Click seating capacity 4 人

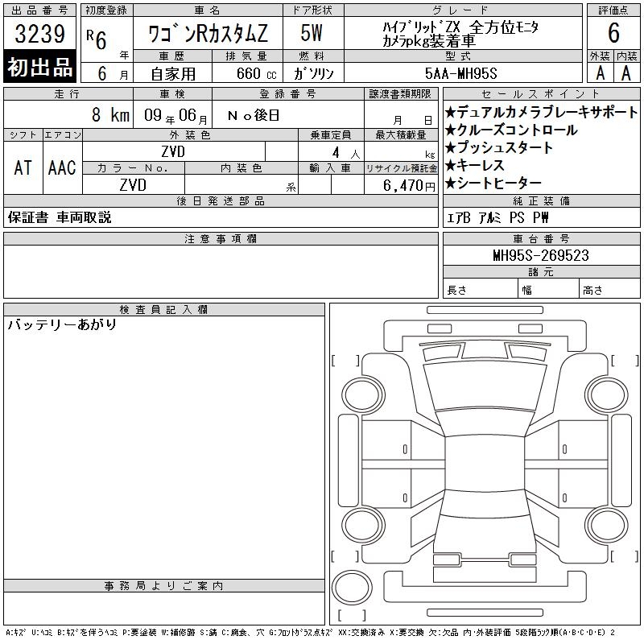(x=346, y=153)
